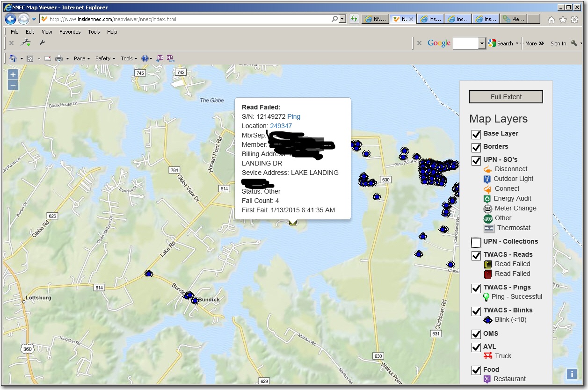Click the help question mark icon
The width and height of the screenshot is (588, 390).
[x=145, y=58]
